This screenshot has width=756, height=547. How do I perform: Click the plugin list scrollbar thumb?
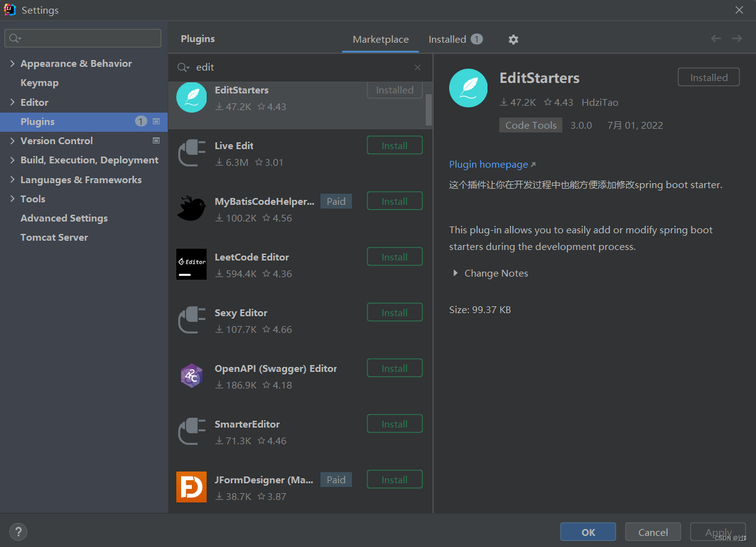(429, 109)
